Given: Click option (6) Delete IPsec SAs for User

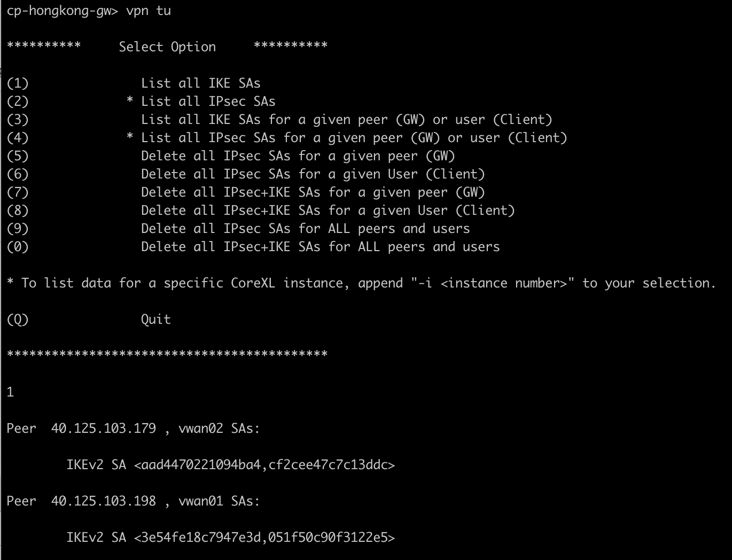Looking at the screenshot, I should pos(246,174).
